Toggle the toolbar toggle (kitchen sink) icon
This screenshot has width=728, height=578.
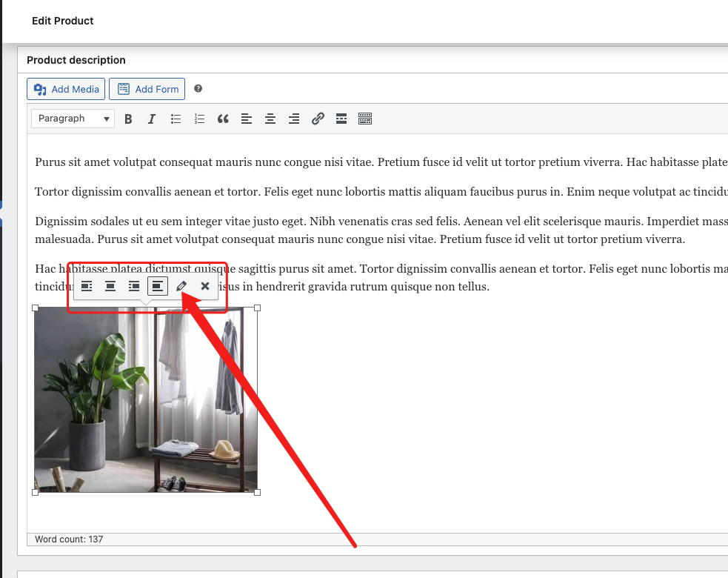(365, 119)
